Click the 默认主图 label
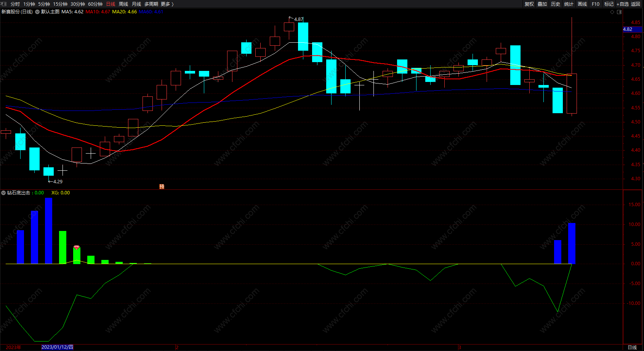 [x=50, y=12]
